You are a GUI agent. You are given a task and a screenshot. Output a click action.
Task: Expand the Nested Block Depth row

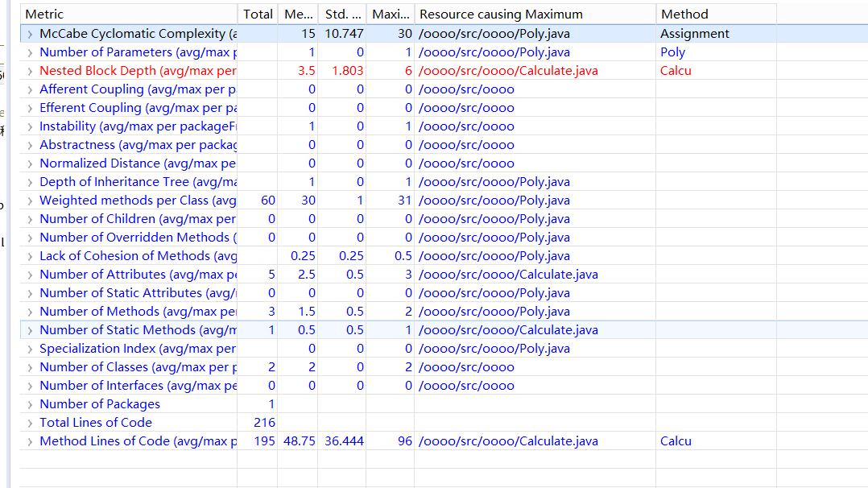[x=31, y=71]
